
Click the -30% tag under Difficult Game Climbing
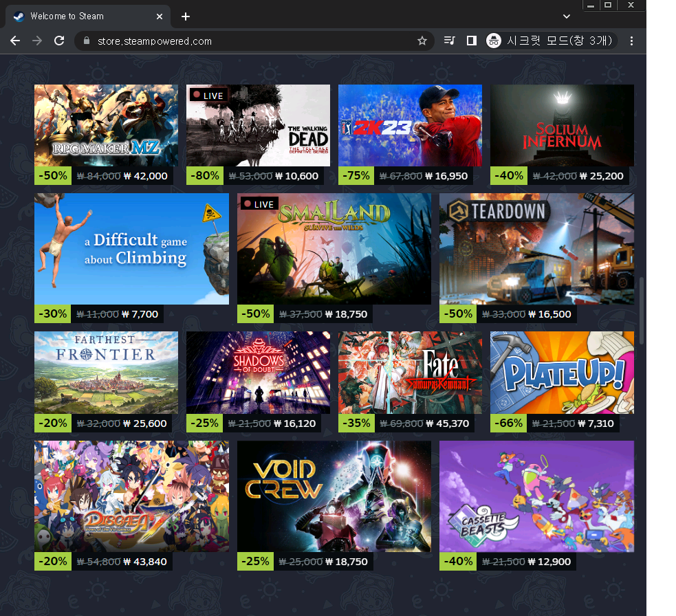[53, 313]
